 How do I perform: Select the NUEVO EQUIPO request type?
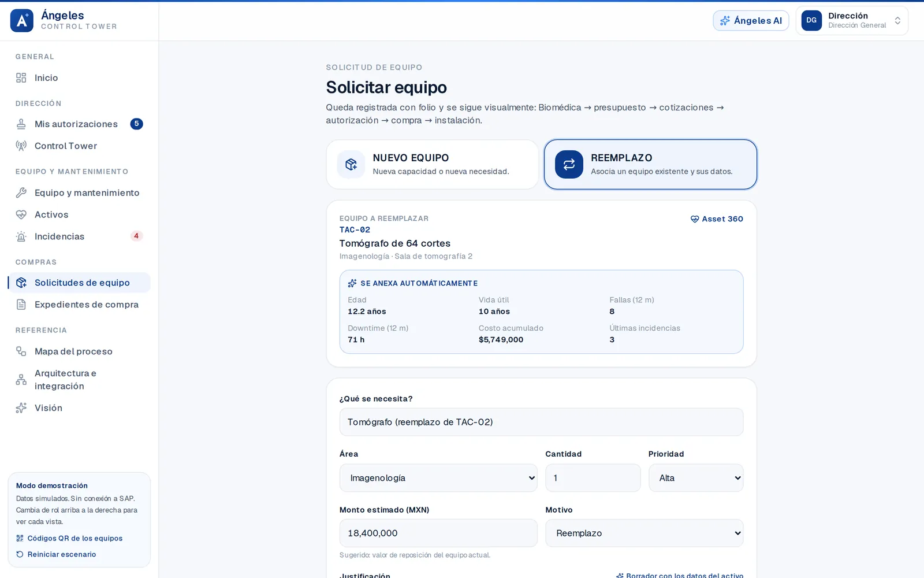[433, 165]
